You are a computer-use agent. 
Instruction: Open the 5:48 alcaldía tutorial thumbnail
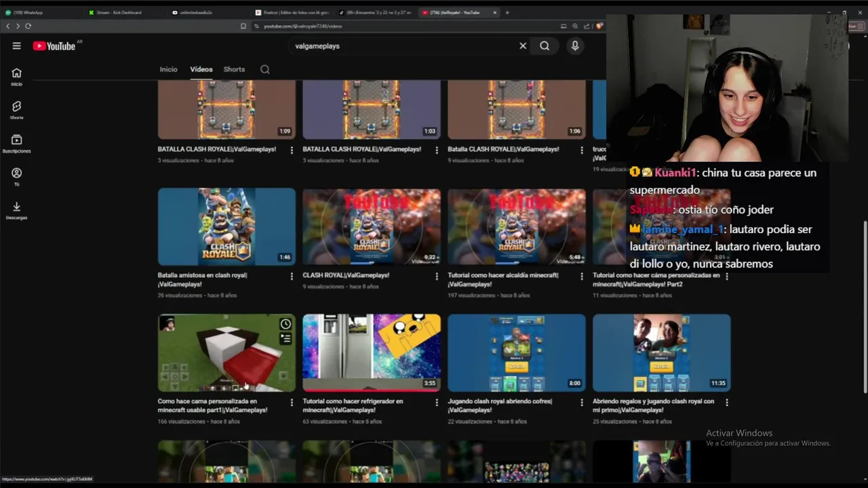[517, 226]
